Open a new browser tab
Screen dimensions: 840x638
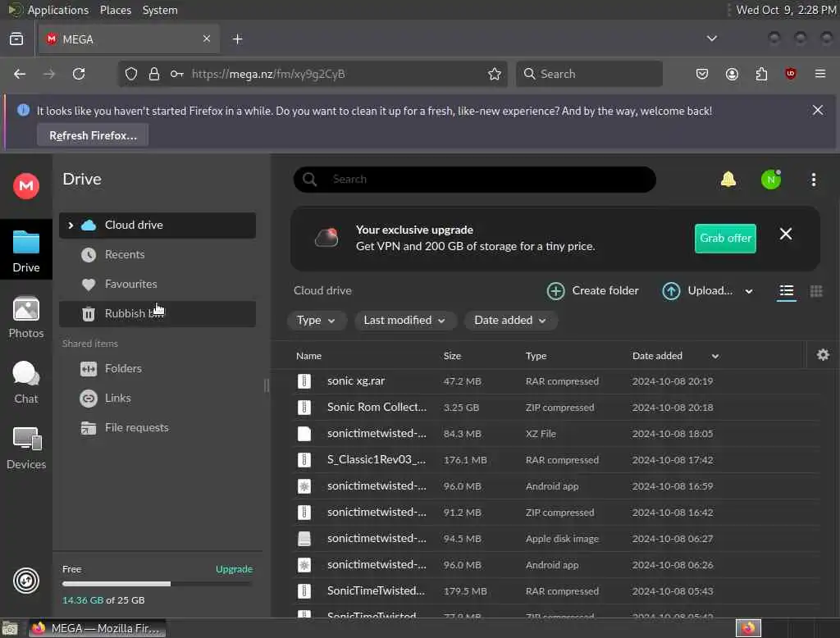tap(237, 39)
